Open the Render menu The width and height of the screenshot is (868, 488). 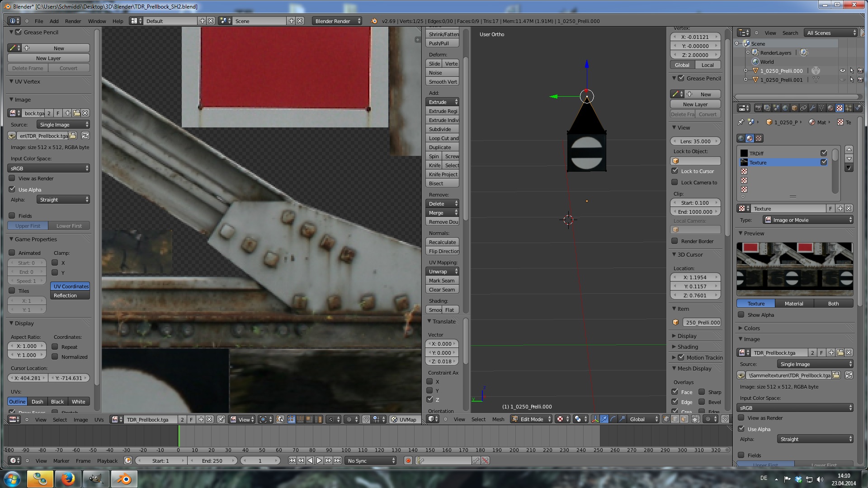73,21
